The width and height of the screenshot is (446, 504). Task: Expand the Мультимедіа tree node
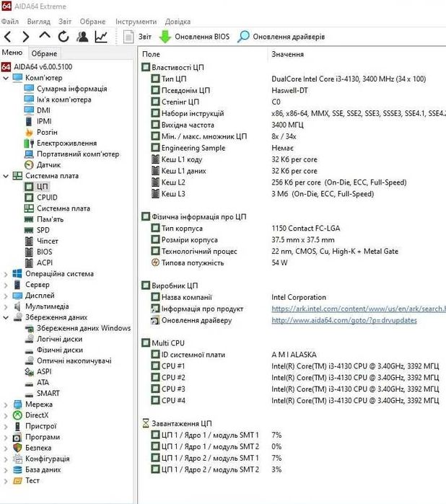[x=6, y=306]
